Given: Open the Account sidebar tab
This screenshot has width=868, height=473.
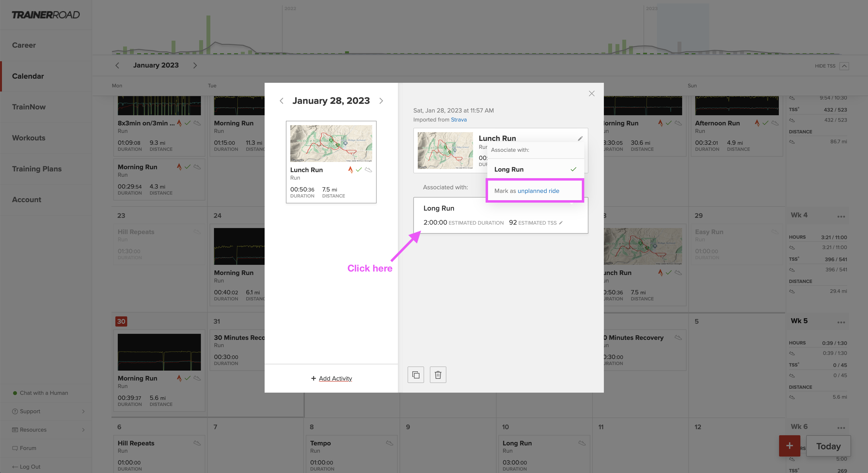Looking at the screenshot, I should pyautogui.click(x=46, y=199).
